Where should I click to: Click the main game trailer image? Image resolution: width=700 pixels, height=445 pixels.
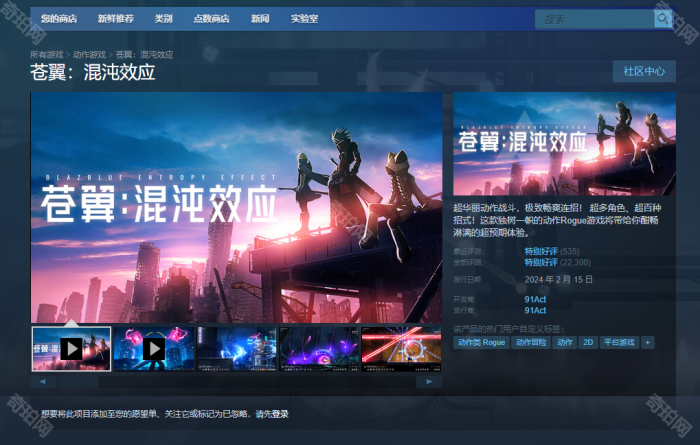[236, 207]
